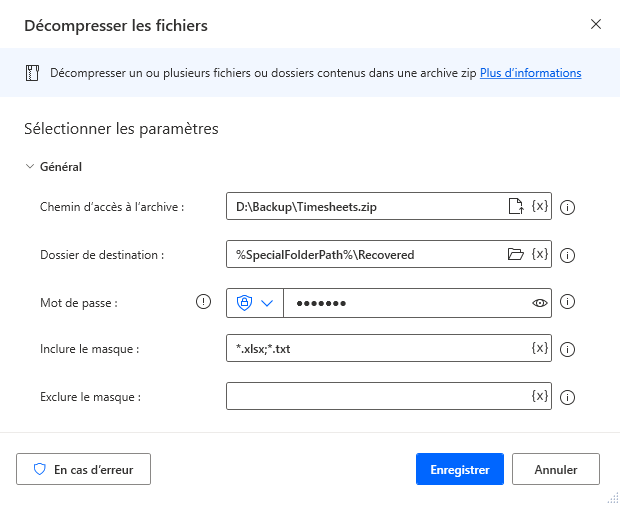This screenshot has width=620, height=505.
Task: Close the Décompresser les fichiers dialog
Action: [596, 24]
